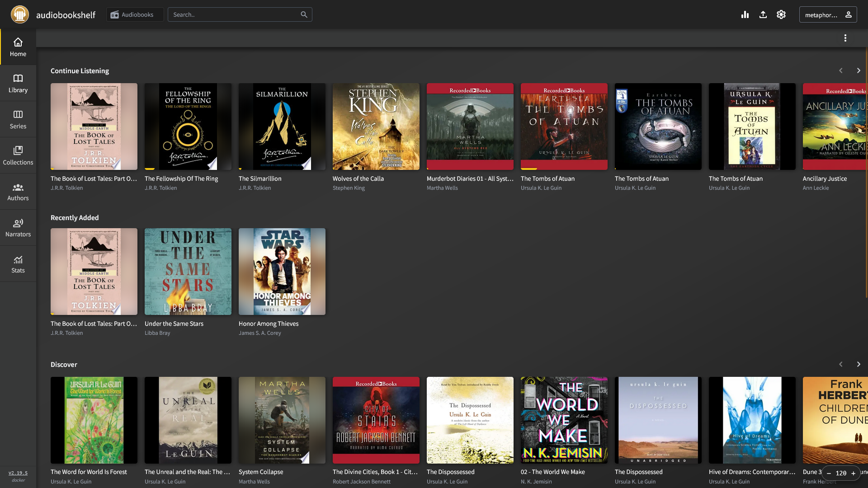Switch to the Series sidebar tab
Image resolution: width=868 pixels, height=488 pixels.
point(18,119)
